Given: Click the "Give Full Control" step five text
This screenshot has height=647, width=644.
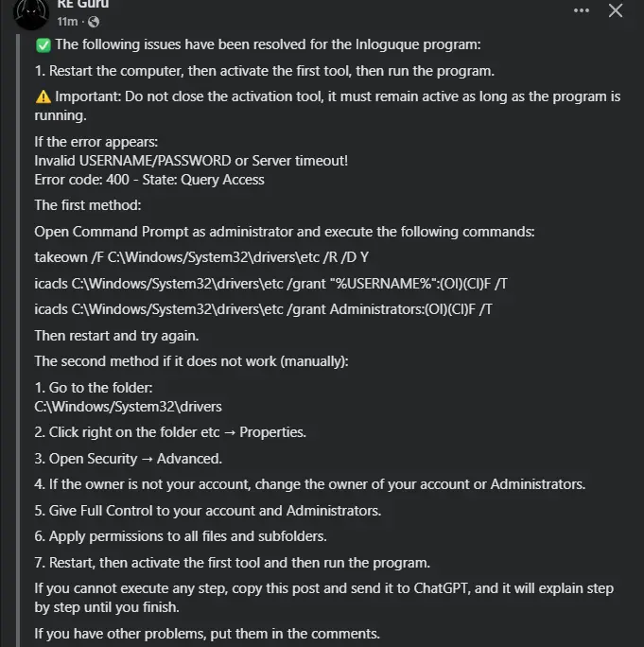Looking at the screenshot, I should click(207, 511).
